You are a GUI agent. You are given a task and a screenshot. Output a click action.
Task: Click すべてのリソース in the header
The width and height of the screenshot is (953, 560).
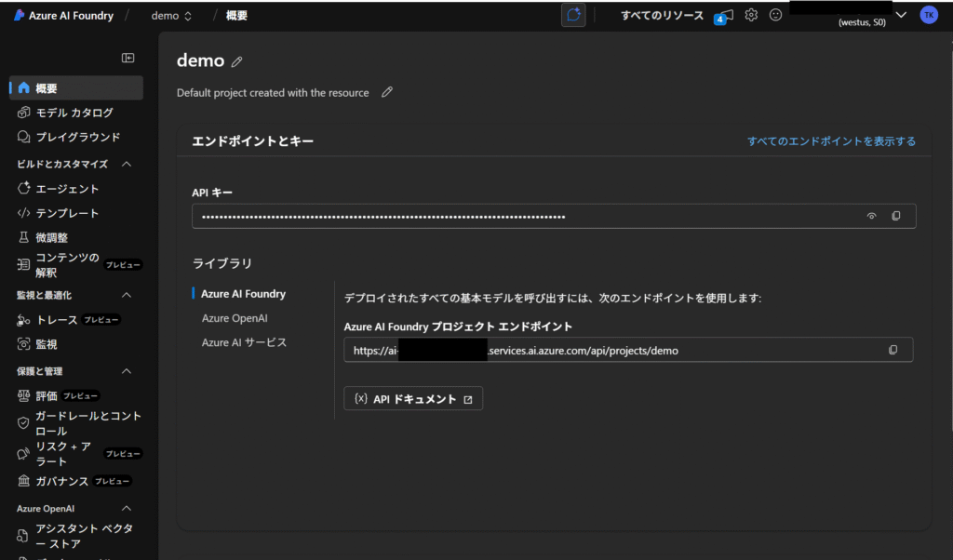662,15
